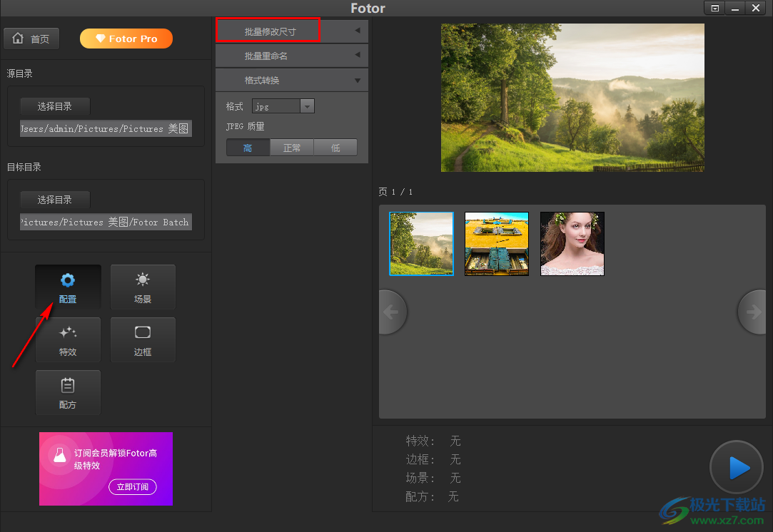Open the 配置 settings gear tool
The width and height of the screenshot is (773, 532).
tap(68, 287)
